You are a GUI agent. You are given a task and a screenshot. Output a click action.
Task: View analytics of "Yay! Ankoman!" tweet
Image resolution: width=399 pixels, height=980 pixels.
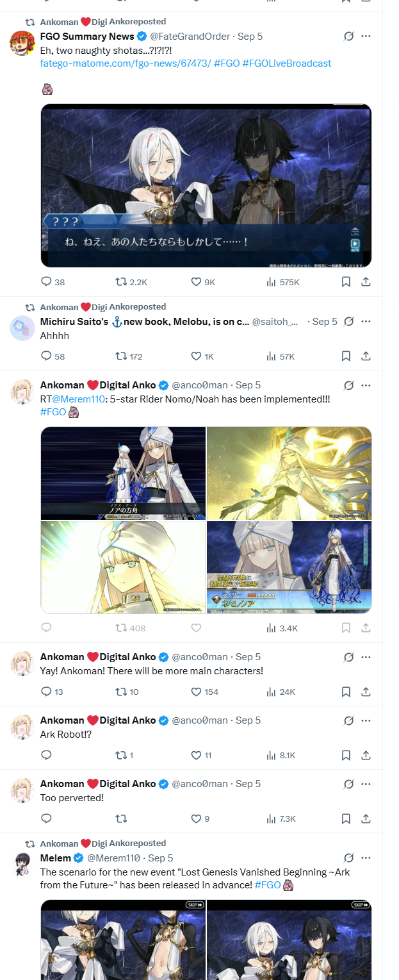pos(281,692)
